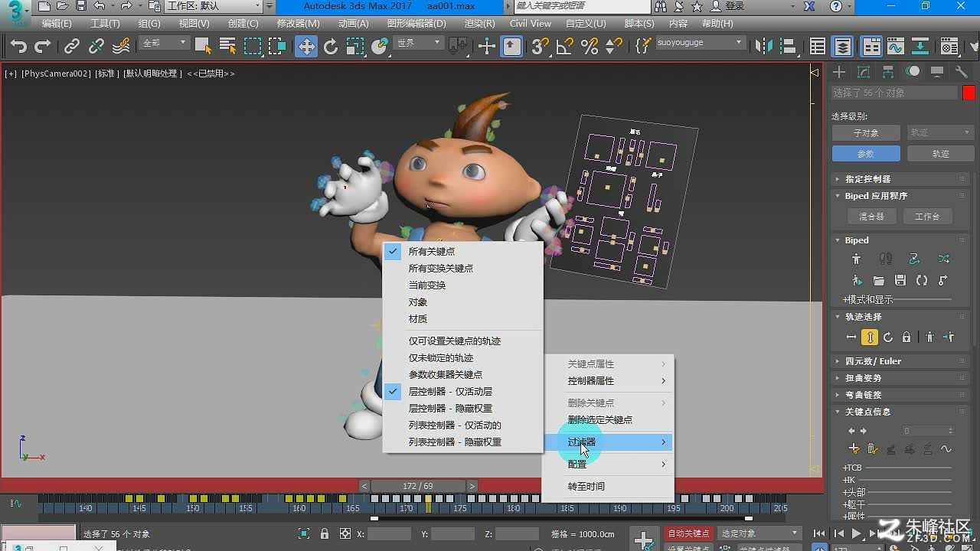Select the Select and Link tool
Viewport: 980px width, 551px height.
(72, 47)
